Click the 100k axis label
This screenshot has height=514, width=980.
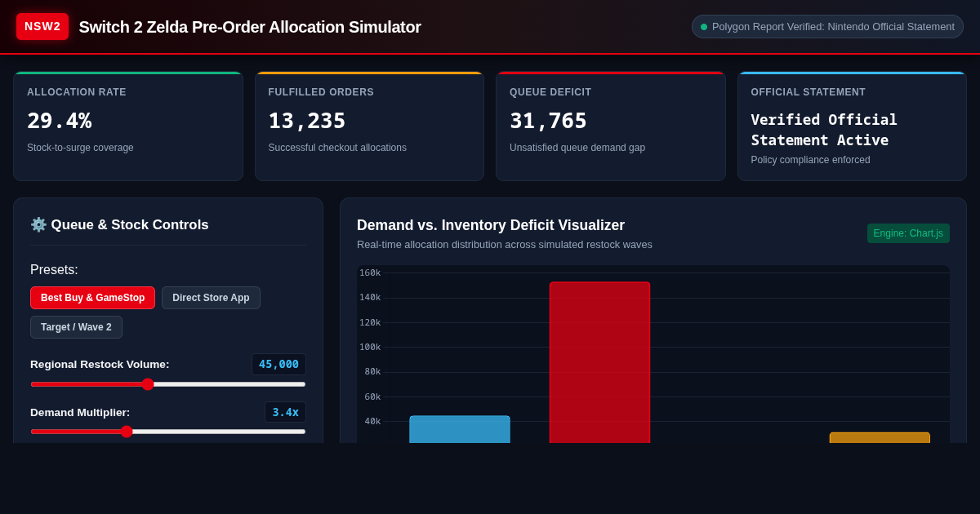click(370, 348)
